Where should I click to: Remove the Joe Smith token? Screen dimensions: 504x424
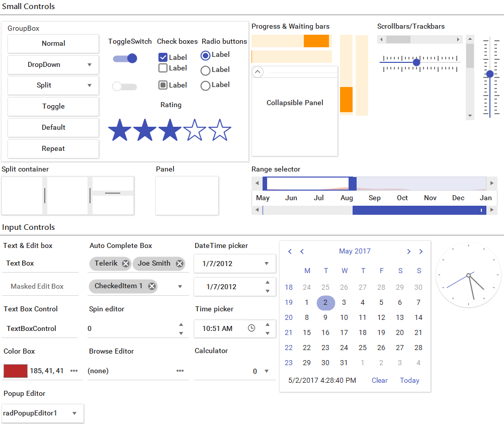click(180, 264)
